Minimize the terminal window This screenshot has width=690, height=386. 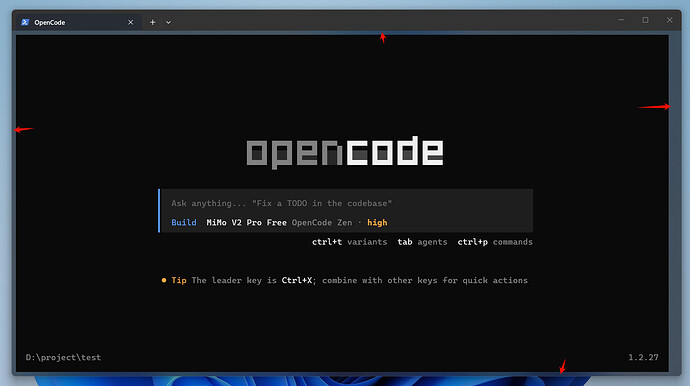point(621,20)
